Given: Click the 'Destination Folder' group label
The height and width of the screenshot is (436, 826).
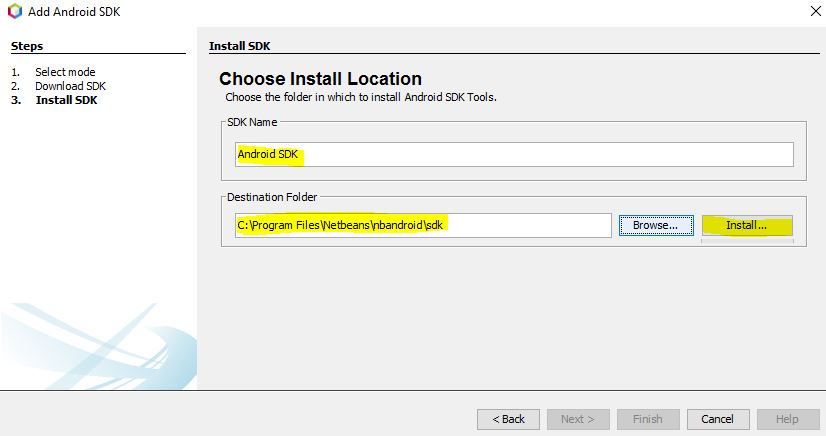Looking at the screenshot, I should pyautogui.click(x=272, y=197).
